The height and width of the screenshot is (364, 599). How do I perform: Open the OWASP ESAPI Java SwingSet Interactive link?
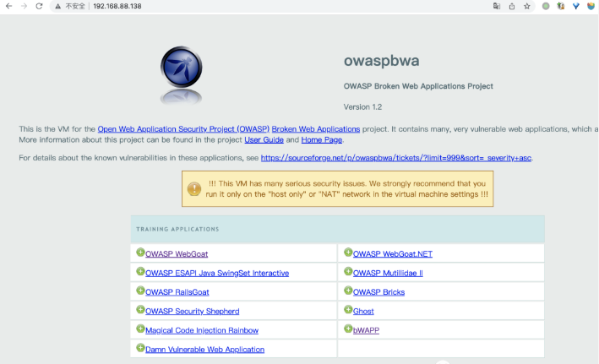click(217, 273)
